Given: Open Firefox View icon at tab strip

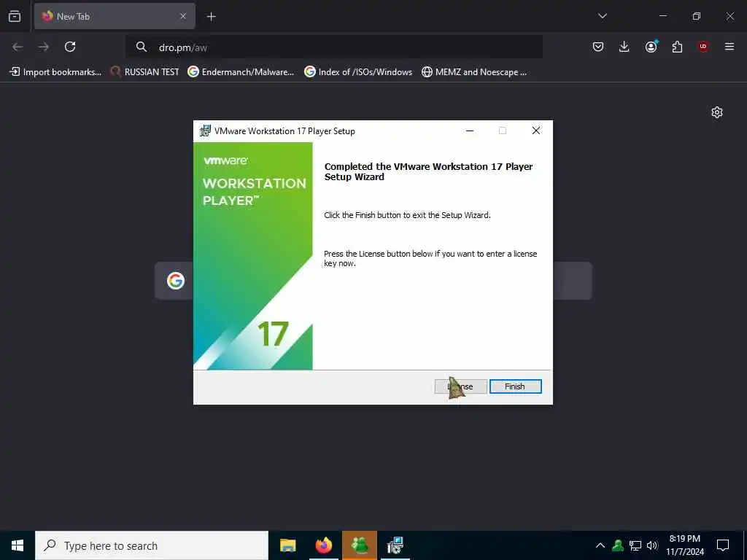Looking at the screenshot, I should 15,16.
